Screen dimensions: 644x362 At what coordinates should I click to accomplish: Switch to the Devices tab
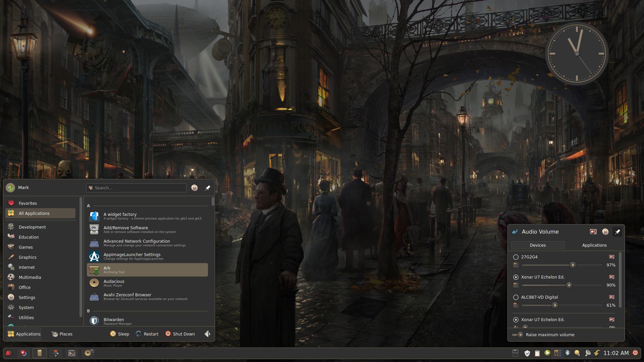point(538,245)
